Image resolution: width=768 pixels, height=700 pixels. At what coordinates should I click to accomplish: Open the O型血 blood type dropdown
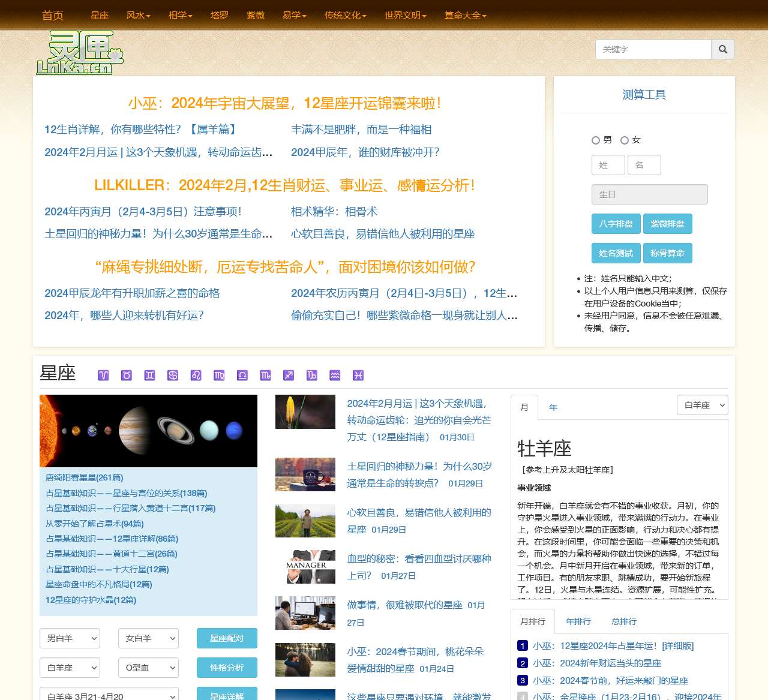click(x=148, y=668)
